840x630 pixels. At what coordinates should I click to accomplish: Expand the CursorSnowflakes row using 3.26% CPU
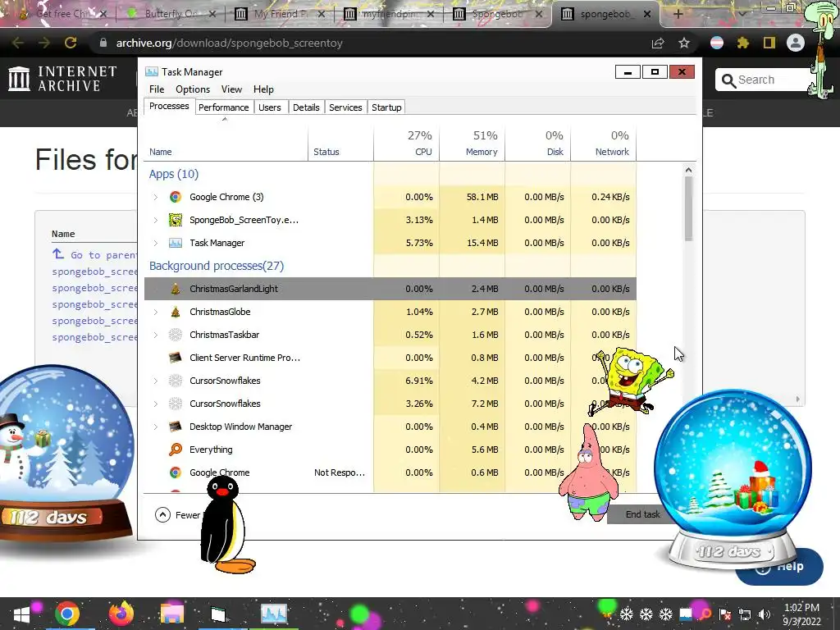155,404
